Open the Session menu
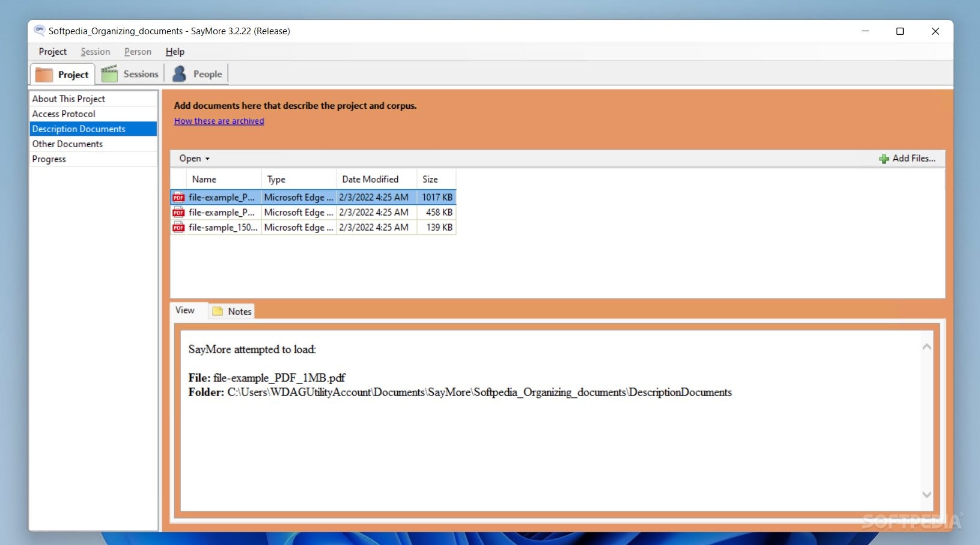980x545 pixels. click(x=96, y=52)
